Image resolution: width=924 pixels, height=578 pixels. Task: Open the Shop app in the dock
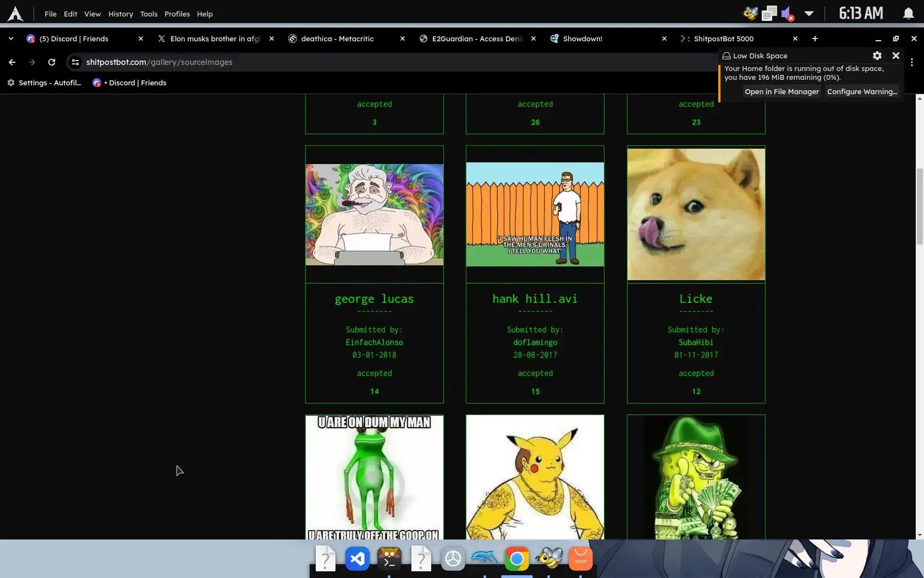tap(581, 559)
